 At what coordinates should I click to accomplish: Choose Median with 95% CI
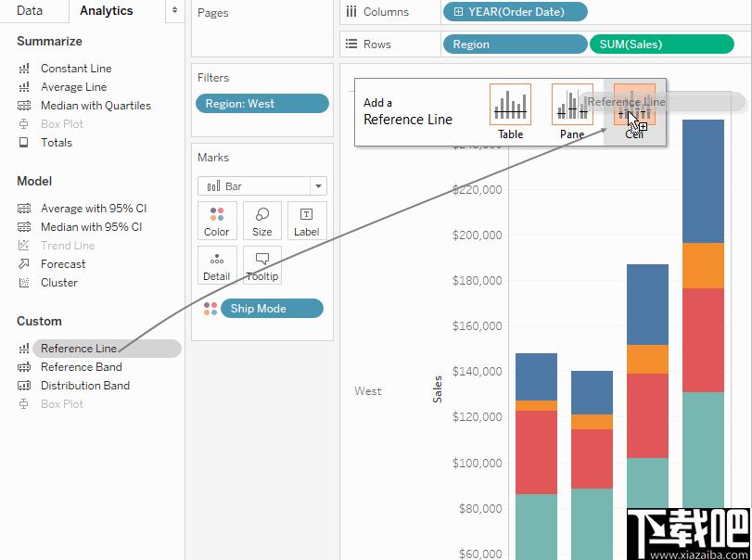point(91,227)
